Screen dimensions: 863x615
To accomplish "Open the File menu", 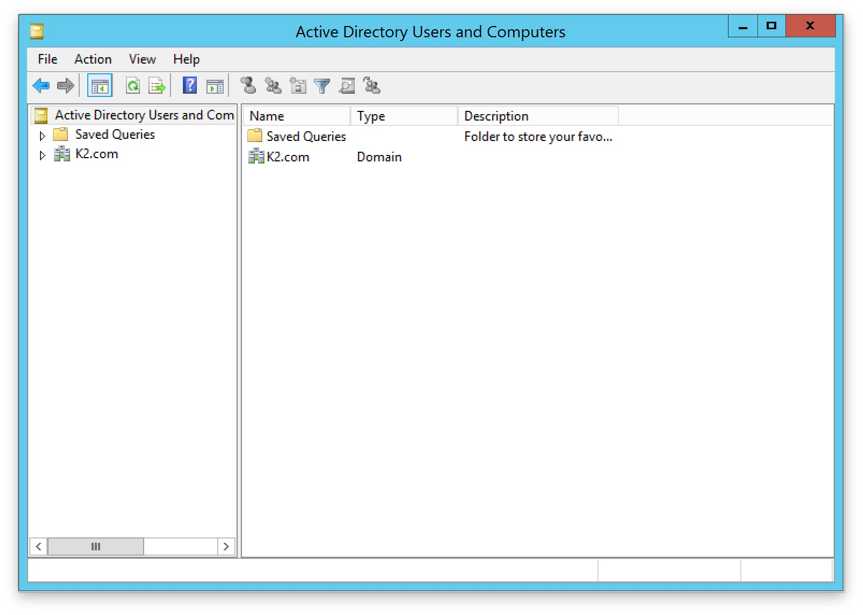I will [47, 59].
